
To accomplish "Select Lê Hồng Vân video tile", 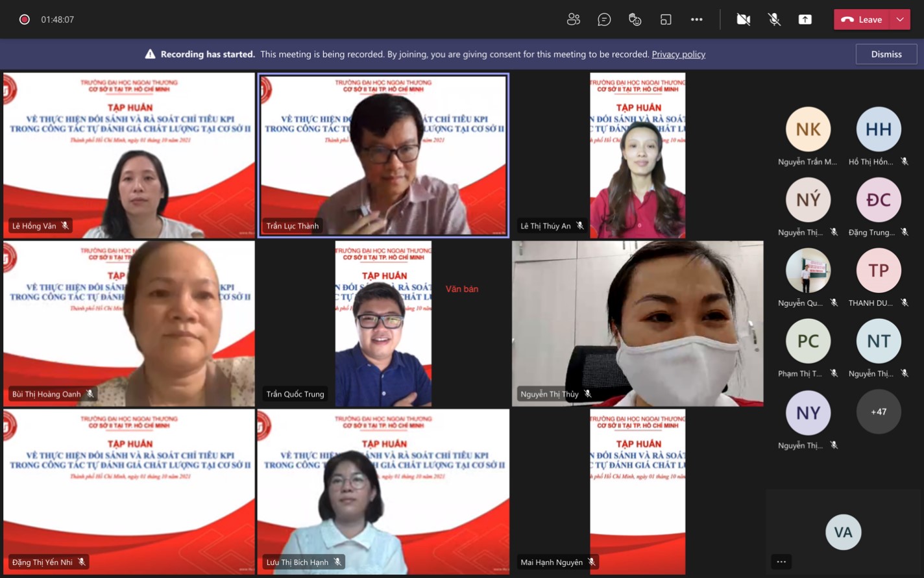I will (129, 155).
